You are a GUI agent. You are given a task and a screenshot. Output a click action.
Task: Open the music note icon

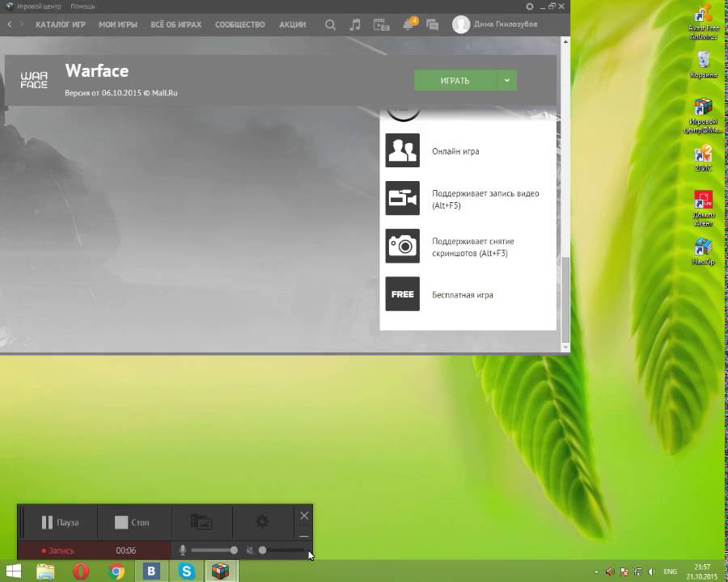click(355, 24)
